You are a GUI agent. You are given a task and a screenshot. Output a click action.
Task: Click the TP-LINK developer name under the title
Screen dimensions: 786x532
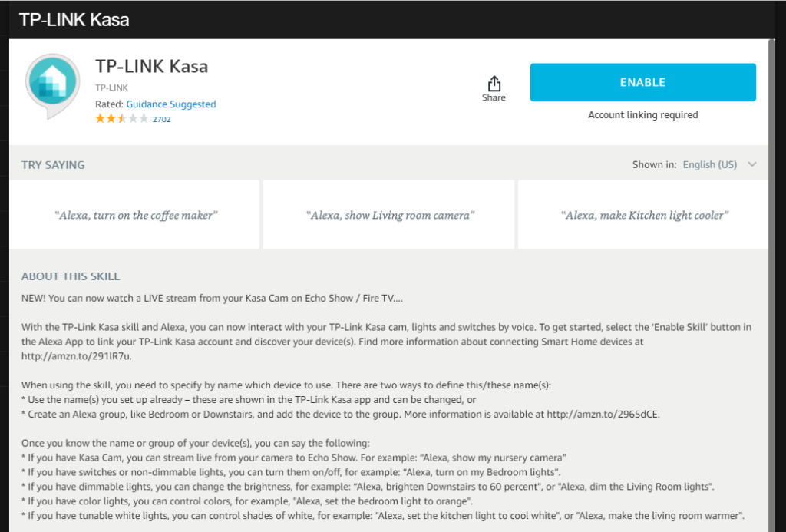[x=111, y=88]
